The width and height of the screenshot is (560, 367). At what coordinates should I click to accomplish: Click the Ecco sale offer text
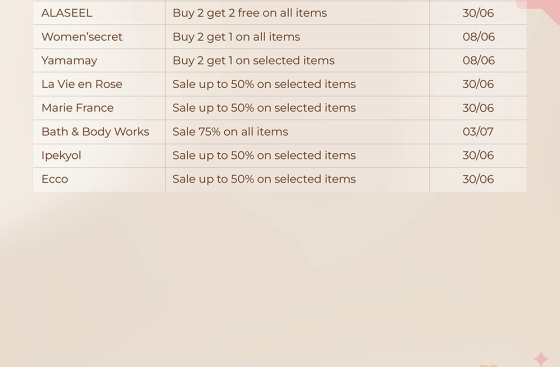pos(264,179)
